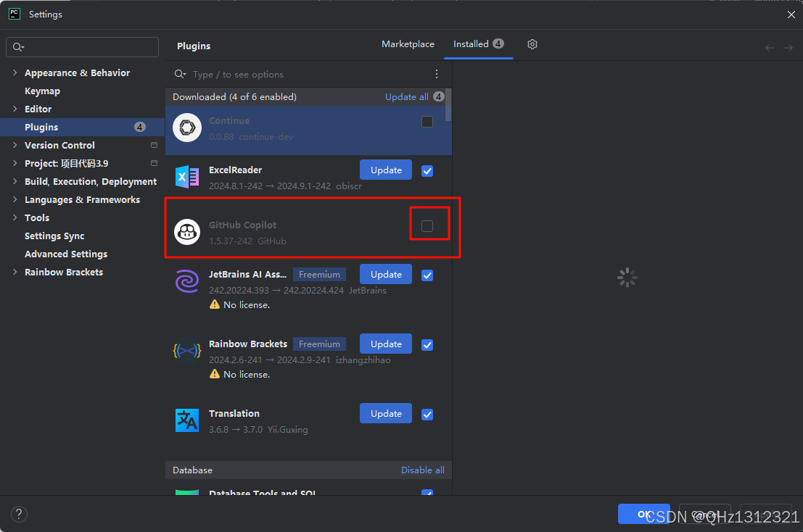Viewport: 803px width, 532px height.
Task: Open Keymap settings
Action: pyautogui.click(x=43, y=91)
